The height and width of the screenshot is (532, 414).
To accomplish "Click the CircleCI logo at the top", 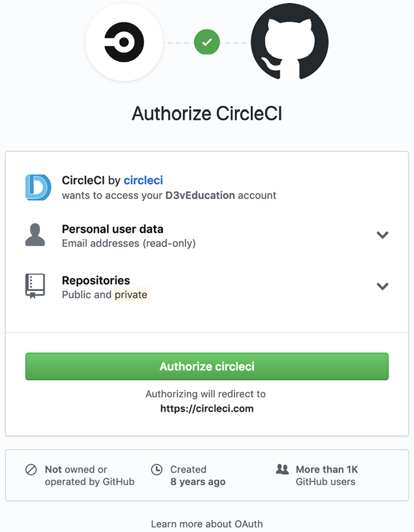I will tap(124, 42).
